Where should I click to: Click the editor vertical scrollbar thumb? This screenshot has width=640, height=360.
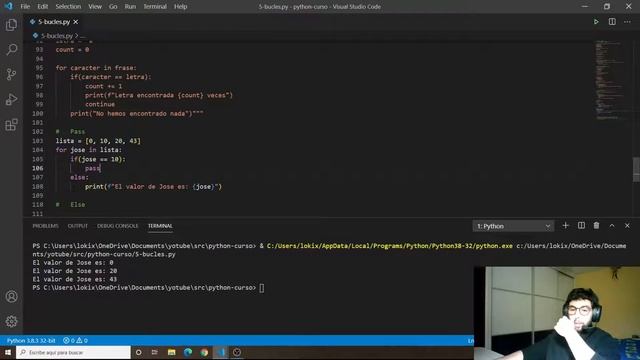point(636,169)
